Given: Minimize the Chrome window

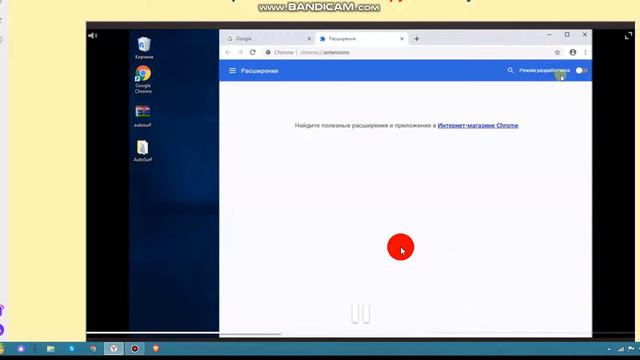Looking at the screenshot, I should pyautogui.click(x=549, y=35).
